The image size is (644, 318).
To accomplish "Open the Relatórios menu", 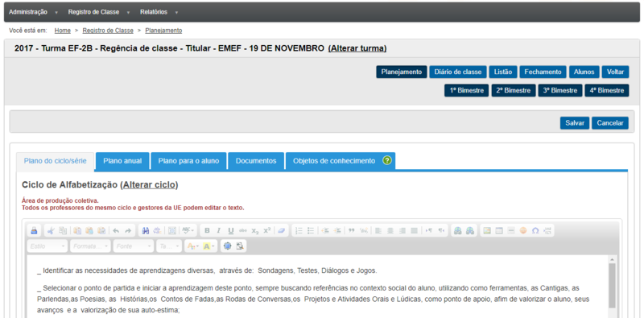I will click(x=159, y=12).
